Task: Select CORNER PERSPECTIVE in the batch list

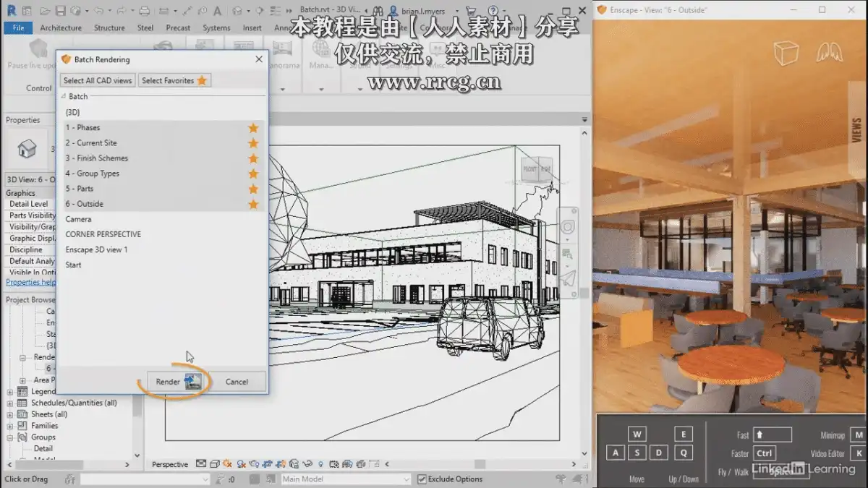Action: pos(163,234)
